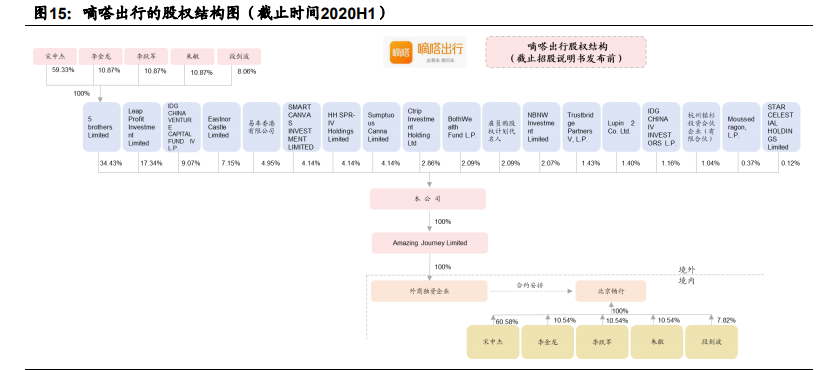
Task: Select the SMART CANVAS INVESTMENT LIMITED box
Action: pyautogui.click(x=301, y=127)
